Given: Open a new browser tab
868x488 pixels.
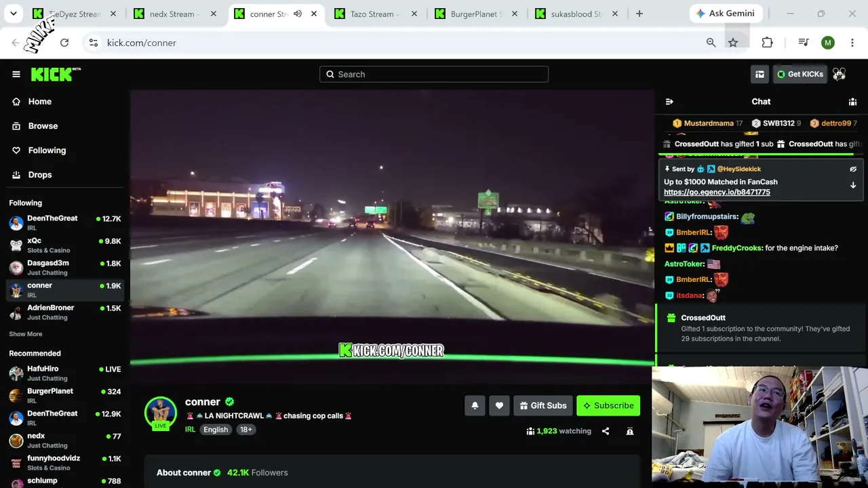Looking at the screenshot, I should (x=639, y=14).
